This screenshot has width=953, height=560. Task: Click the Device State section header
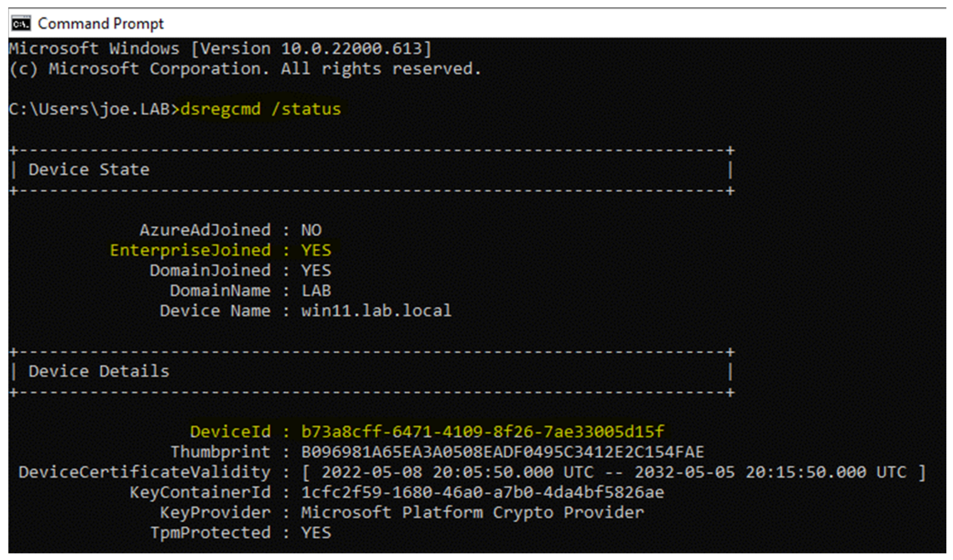89,170
